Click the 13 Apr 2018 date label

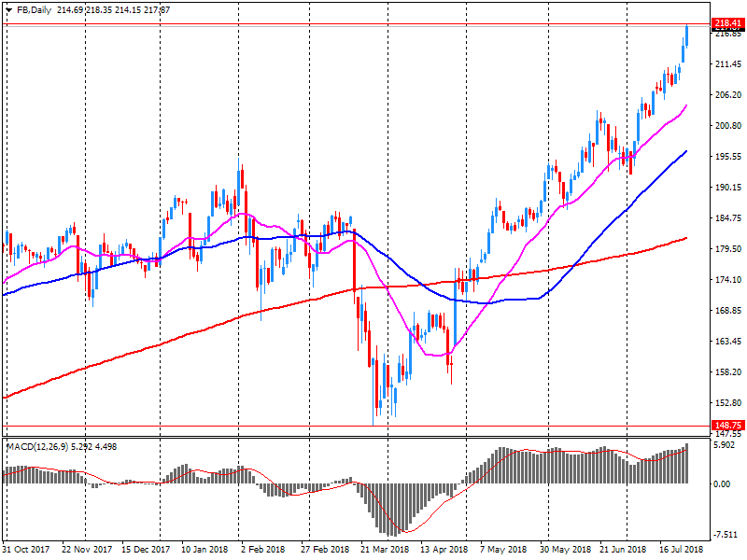[444, 549]
